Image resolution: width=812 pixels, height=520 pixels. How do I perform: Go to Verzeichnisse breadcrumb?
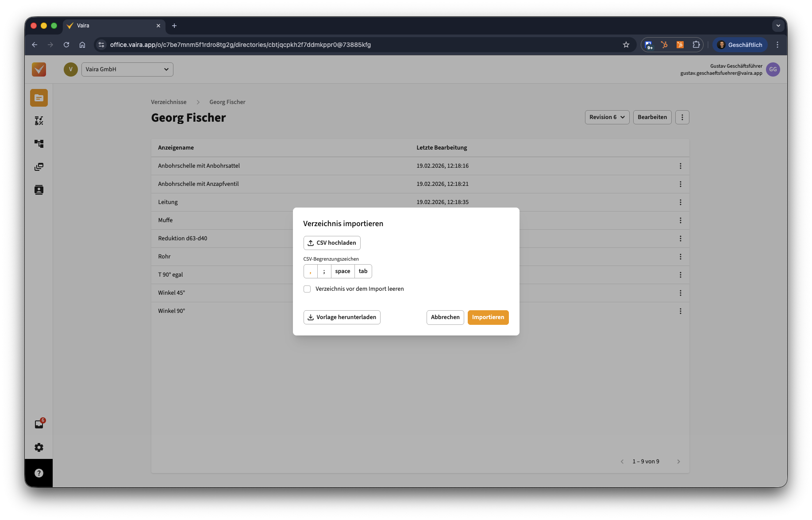169,102
